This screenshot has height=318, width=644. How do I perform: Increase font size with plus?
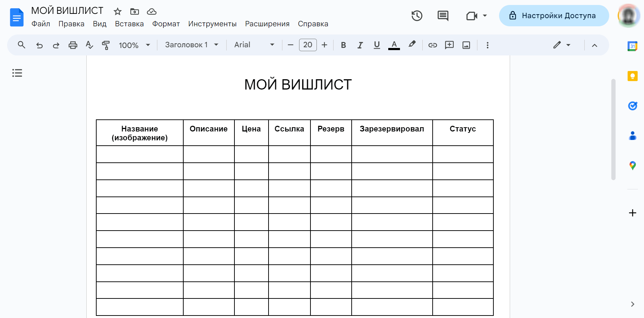[x=324, y=45]
